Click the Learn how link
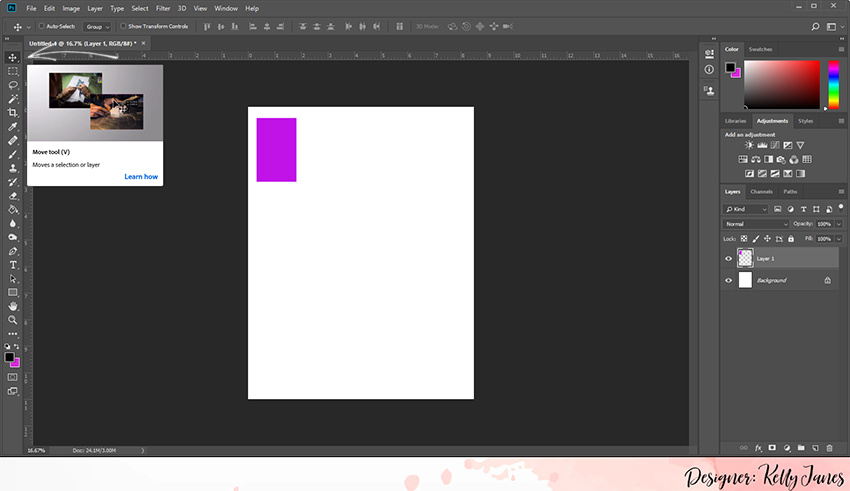This screenshot has height=491, width=850. tap(141, 176)
